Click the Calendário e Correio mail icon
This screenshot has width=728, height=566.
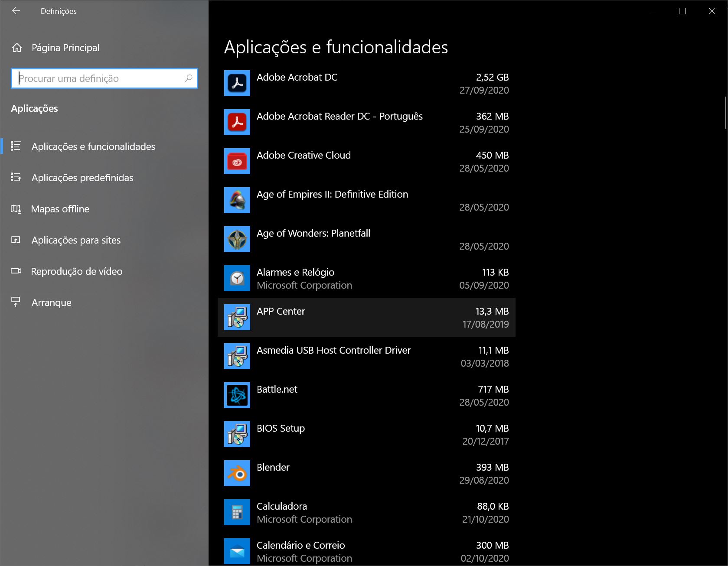(237, 551)
